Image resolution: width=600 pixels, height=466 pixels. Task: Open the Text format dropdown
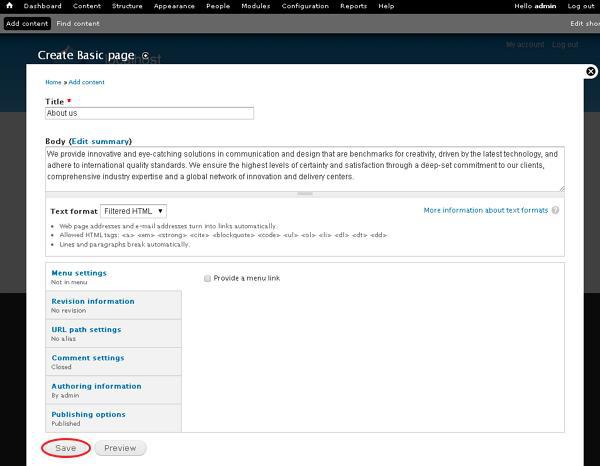[133, 211]
